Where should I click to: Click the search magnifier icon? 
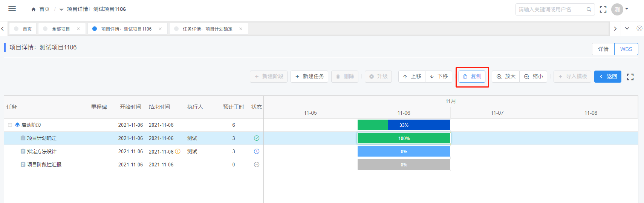(x=589, y=9)
